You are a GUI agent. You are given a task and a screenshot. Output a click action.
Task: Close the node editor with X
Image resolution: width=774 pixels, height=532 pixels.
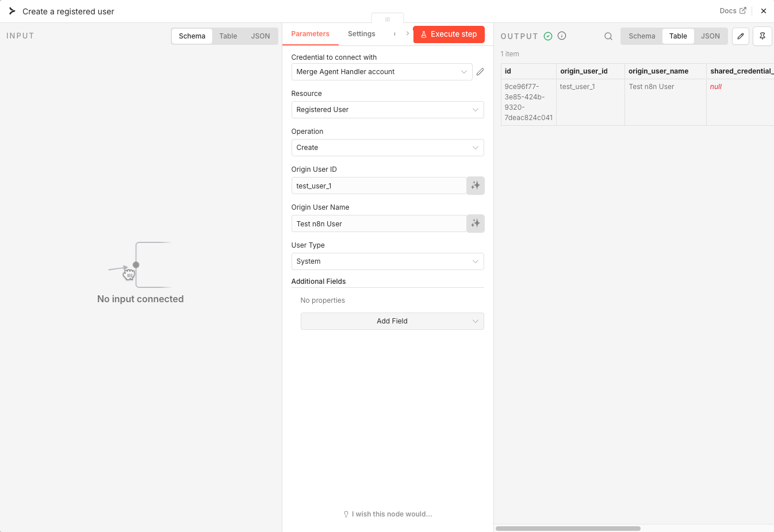point(764,11)
